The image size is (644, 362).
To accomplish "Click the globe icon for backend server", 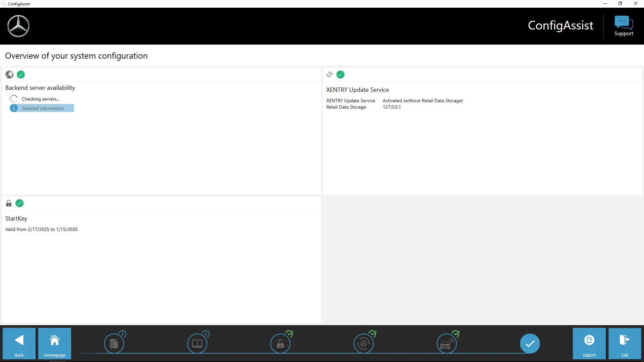I will (x=9, y=74).
